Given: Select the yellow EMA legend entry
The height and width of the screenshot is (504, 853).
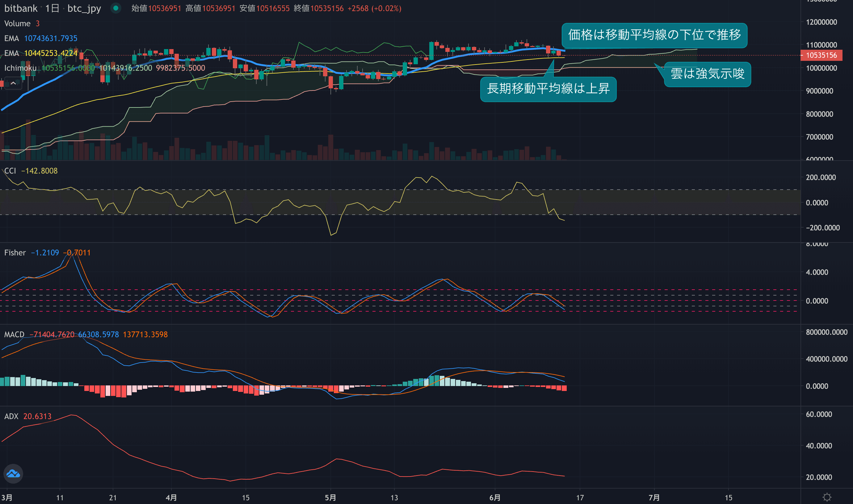Looking at the screenshot, I should (x=11, y=53).
